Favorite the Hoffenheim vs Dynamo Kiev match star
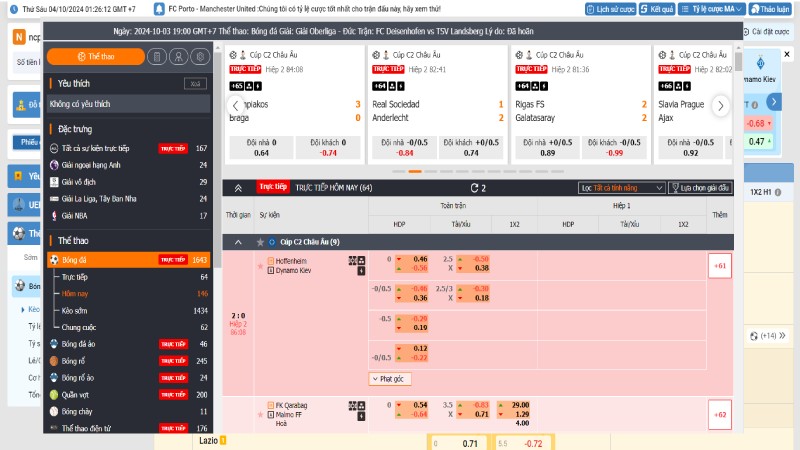800x450 pixels. coord(260,266)
